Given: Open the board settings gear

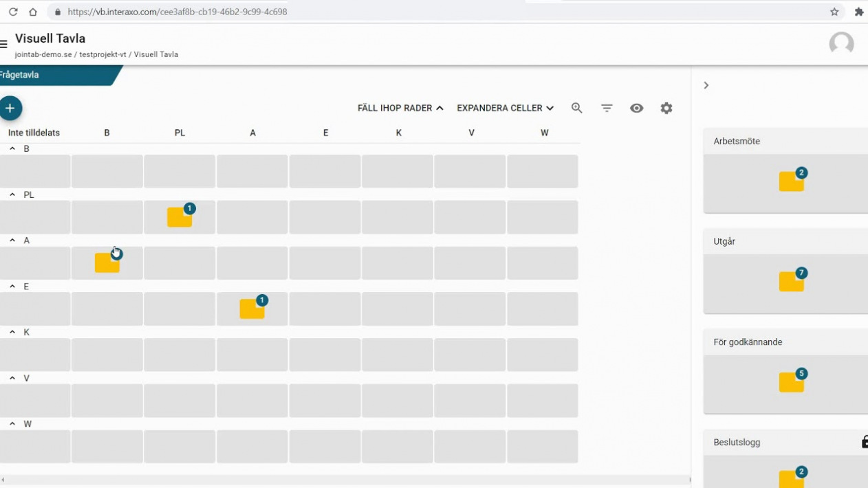Looking at the screenshot, I should click(x=666, y=108).
